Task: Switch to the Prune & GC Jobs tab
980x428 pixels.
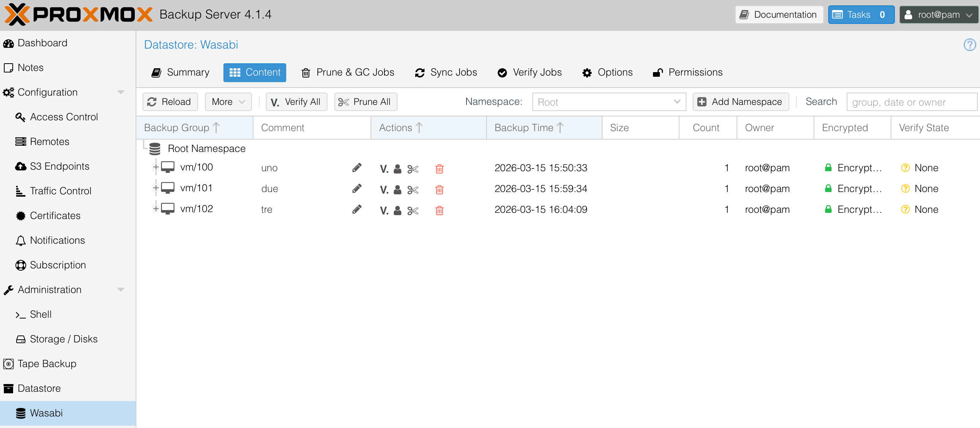Action: pyautogui.click(x=348, y=72)
